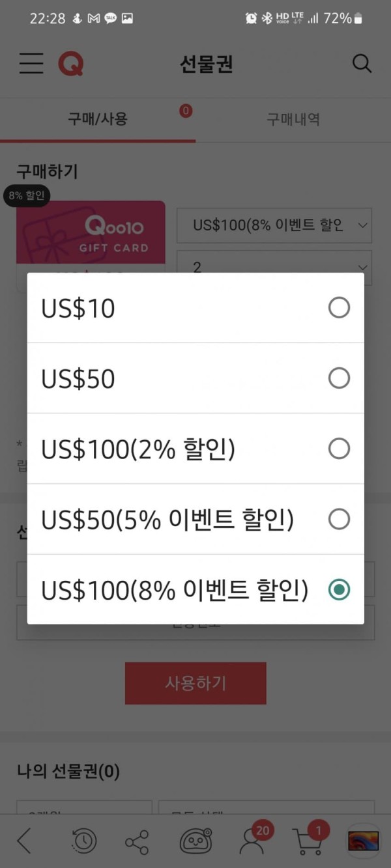Viewport: 391px width, 868px height.
Task: Go back with the bottom arrow icon
Action: tap(24, 841)
